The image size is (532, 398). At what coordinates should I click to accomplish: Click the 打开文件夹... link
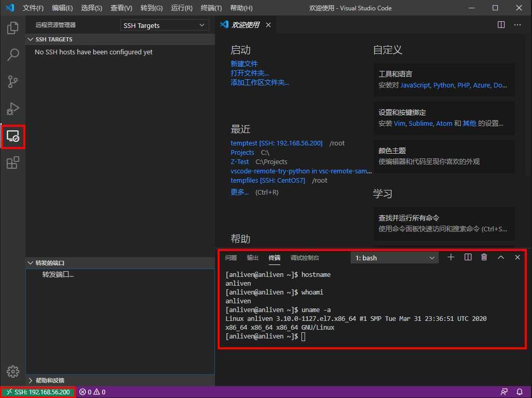[x=250, y=73]
